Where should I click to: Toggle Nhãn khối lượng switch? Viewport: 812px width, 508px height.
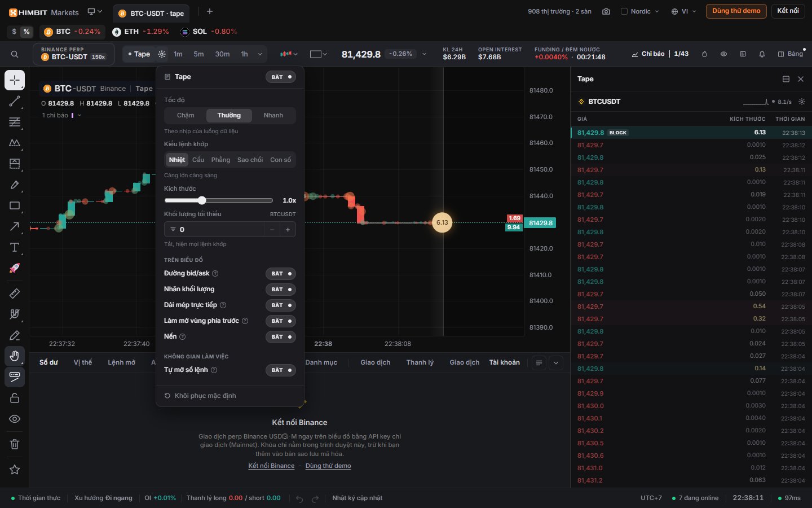click(281, 290)
